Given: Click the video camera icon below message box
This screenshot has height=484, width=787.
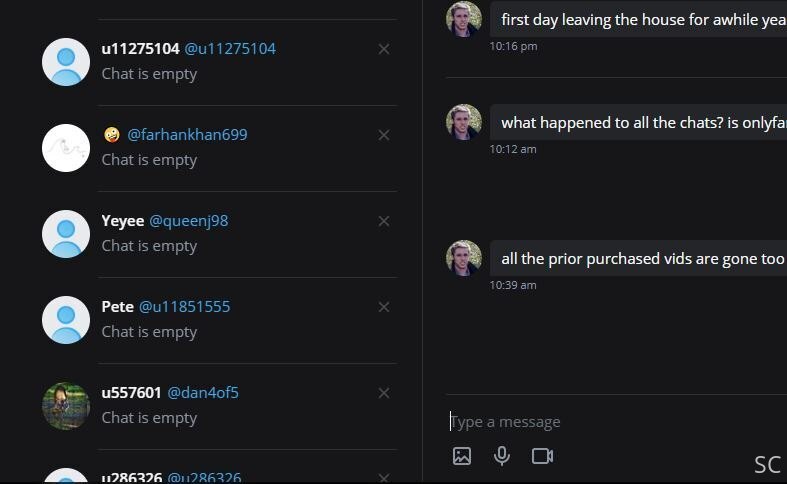Looking at the screenshot, I should click(x=543, y=456).
